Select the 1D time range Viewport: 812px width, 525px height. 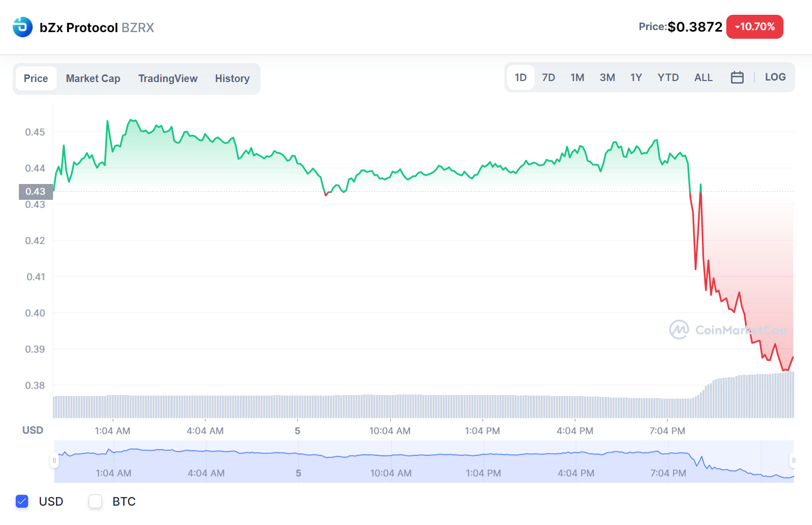point(520,77)
